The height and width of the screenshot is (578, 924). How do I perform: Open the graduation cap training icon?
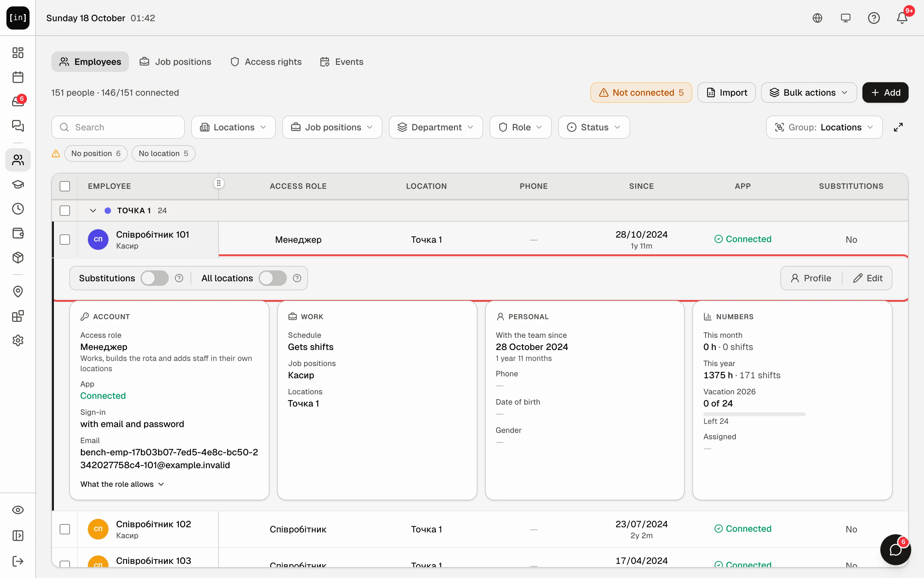(x=18, y=184)
